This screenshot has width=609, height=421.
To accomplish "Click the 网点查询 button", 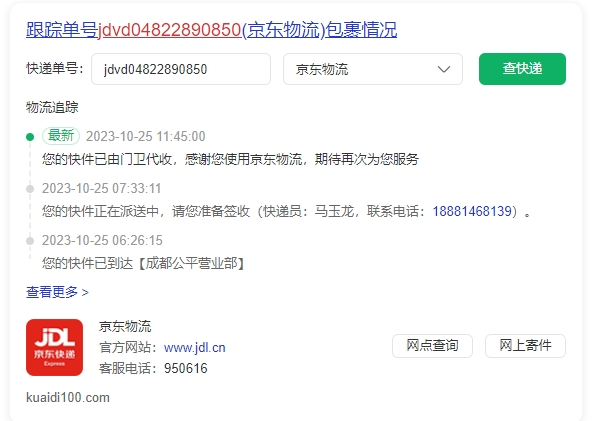I will [x=432, y=346].
